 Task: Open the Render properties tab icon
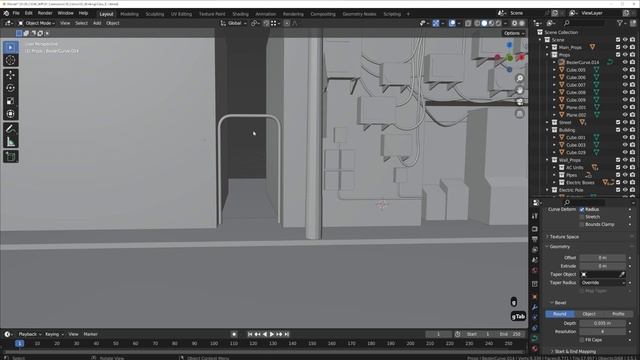tap(535, 229)
